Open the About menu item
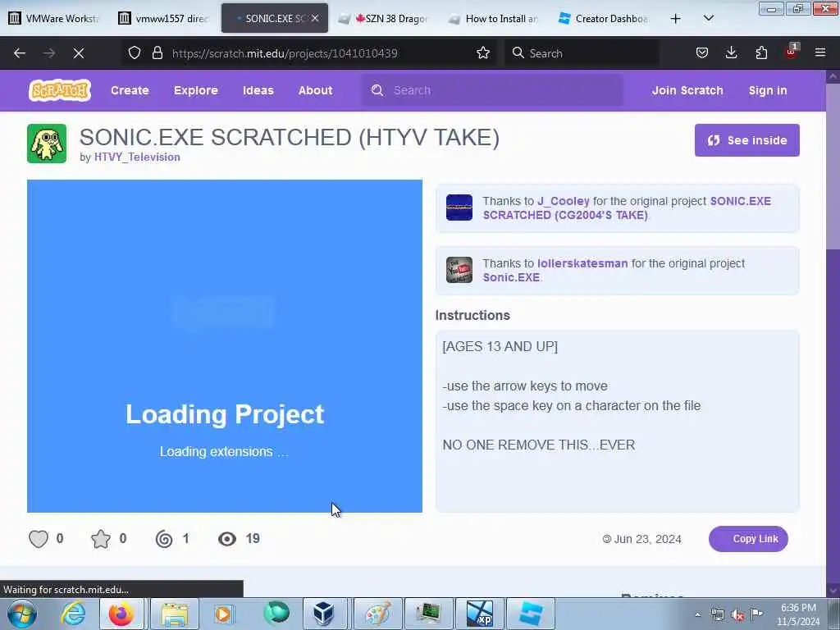 (316, 90)
